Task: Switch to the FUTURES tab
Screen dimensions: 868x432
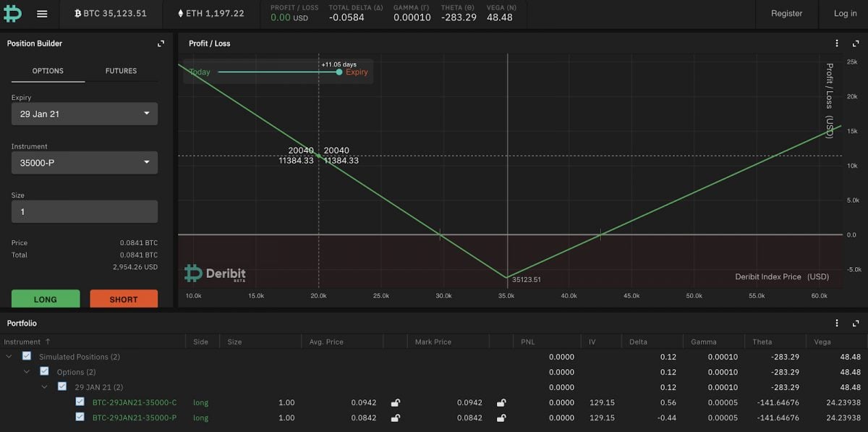Action: pyautogui.click(x=120, y=71)
